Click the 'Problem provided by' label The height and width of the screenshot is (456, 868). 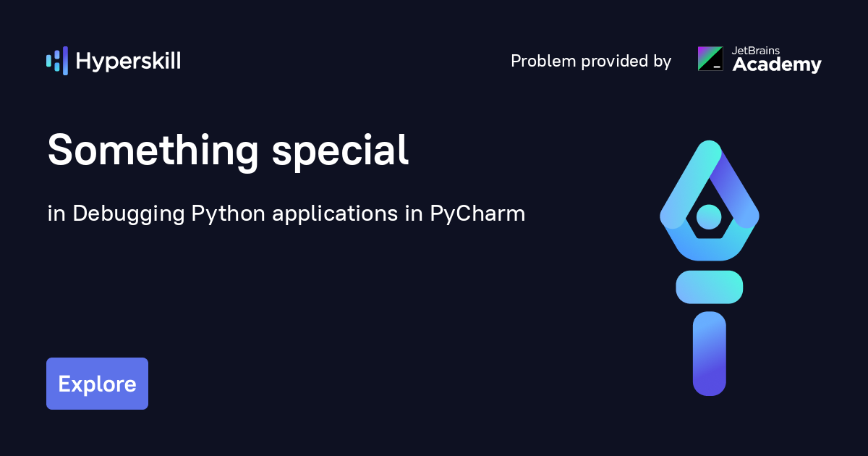[591, 61]
